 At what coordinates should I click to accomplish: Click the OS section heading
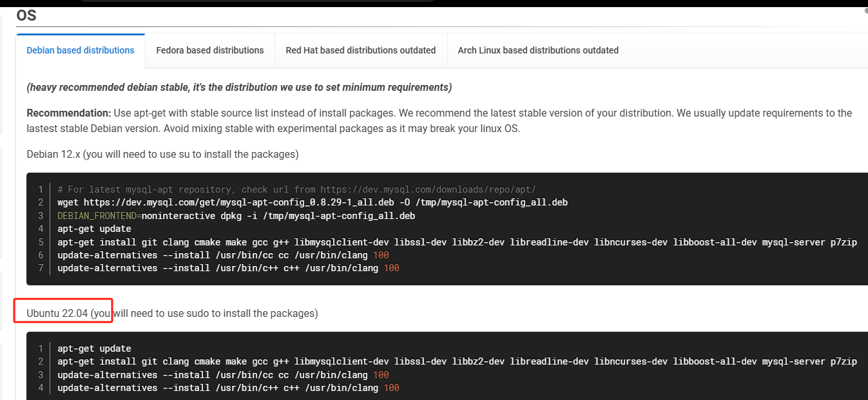pyautogui.click(x=26, y=15)
